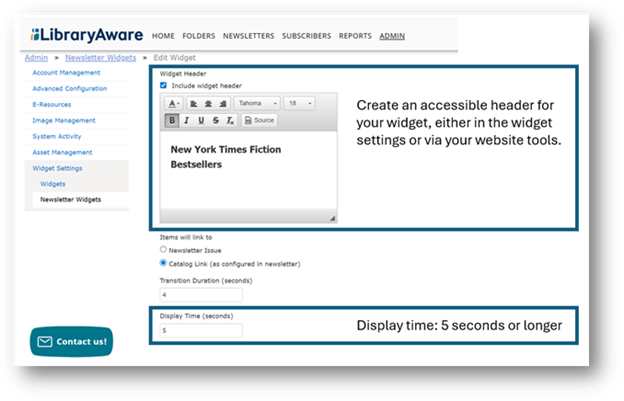624x401 pixels.
Task: Open Image Management in sidebar
Action: pyautogui.click(x=64, y=121)
